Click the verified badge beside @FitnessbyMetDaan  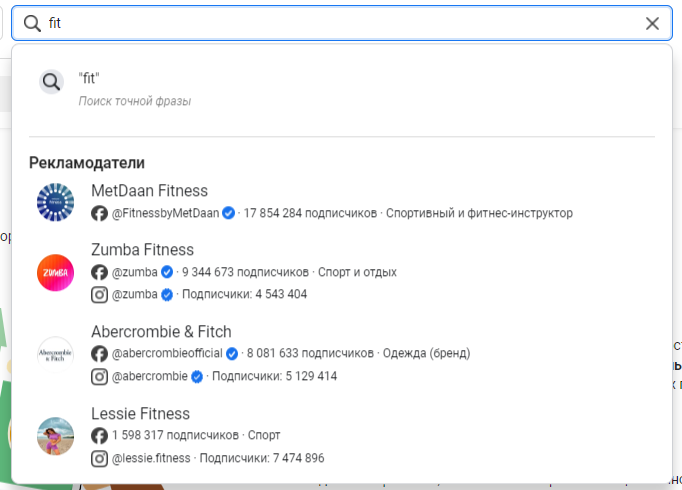click(229, 213)
